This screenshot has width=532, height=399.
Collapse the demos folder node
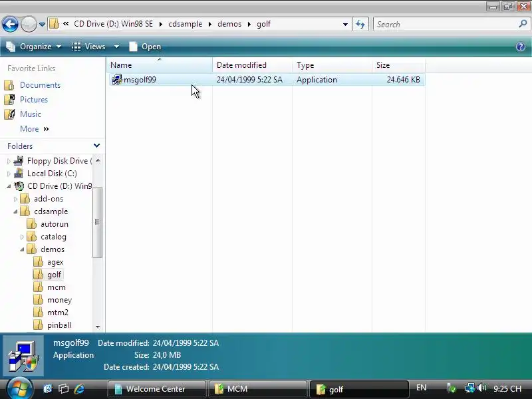coord(22,249)
